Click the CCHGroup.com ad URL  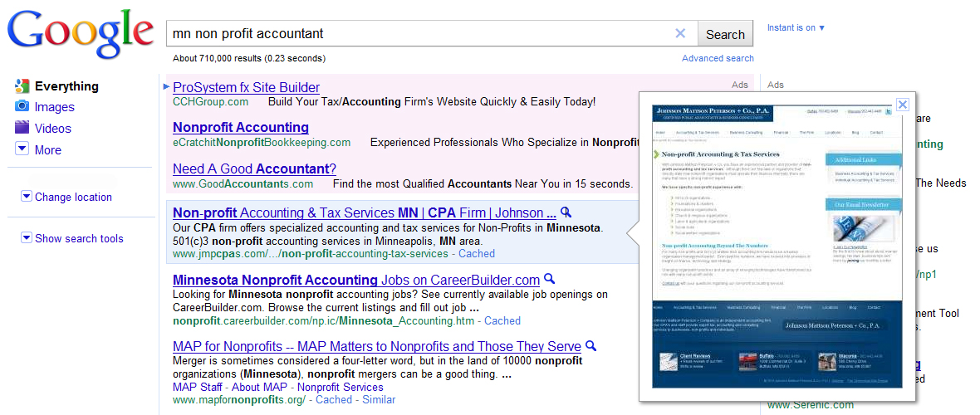[x=211, y=102]
